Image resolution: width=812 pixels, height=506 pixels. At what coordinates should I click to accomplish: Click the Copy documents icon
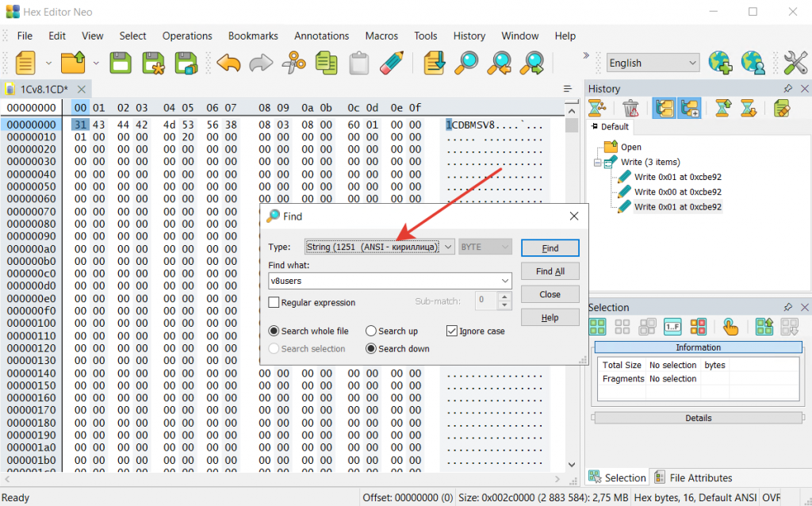point(326,63)
